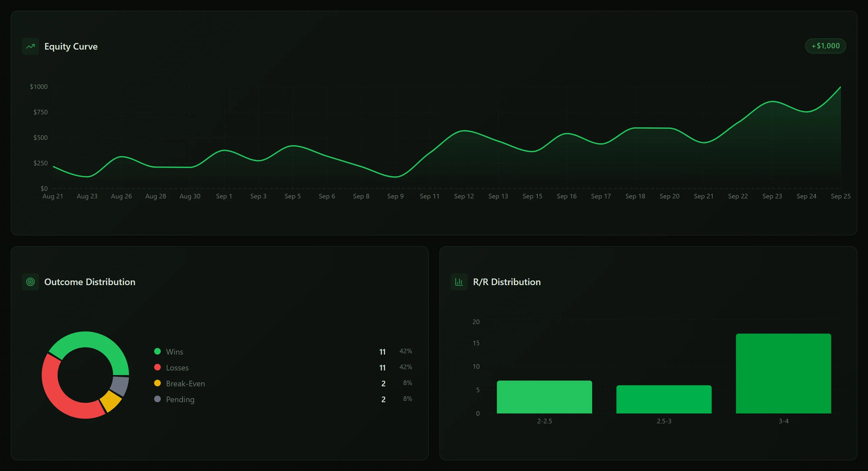Select the gray Pending legend dot

(157, 399)
